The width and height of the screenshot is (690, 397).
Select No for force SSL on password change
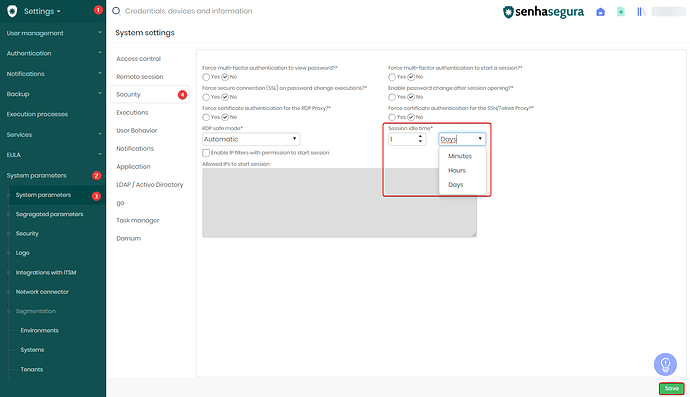pos(225,97)
